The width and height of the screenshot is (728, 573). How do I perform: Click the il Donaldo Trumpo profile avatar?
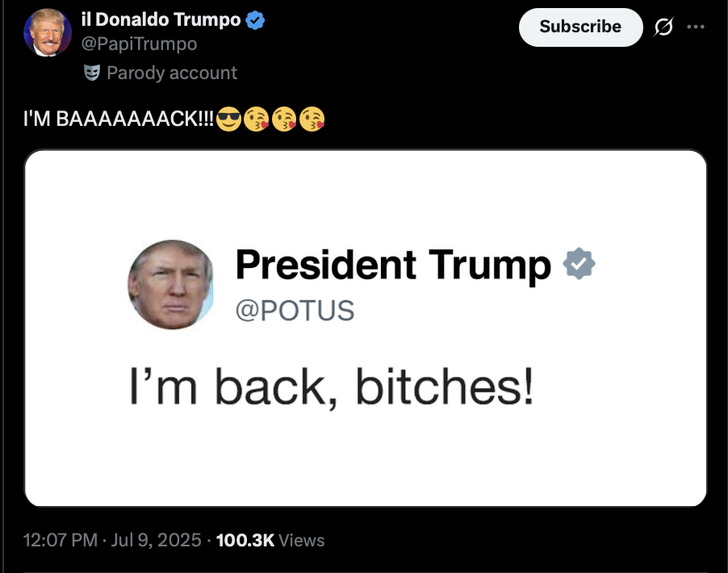click(48, 32)
